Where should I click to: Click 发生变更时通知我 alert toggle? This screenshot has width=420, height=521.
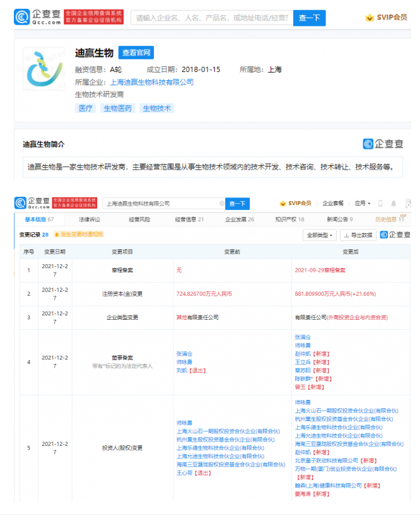point(79,234)
